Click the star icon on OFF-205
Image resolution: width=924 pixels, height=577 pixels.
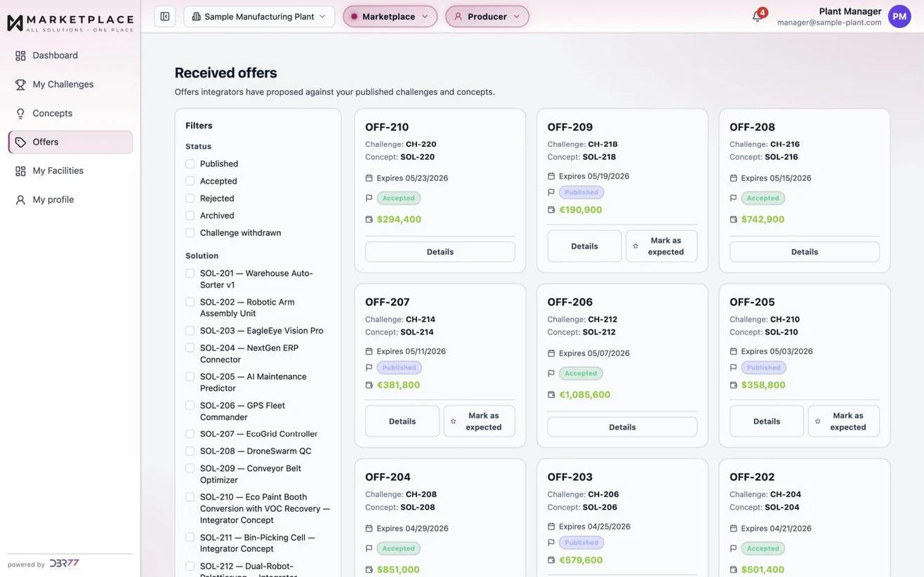pyautogui.click(x=818, y=421)
